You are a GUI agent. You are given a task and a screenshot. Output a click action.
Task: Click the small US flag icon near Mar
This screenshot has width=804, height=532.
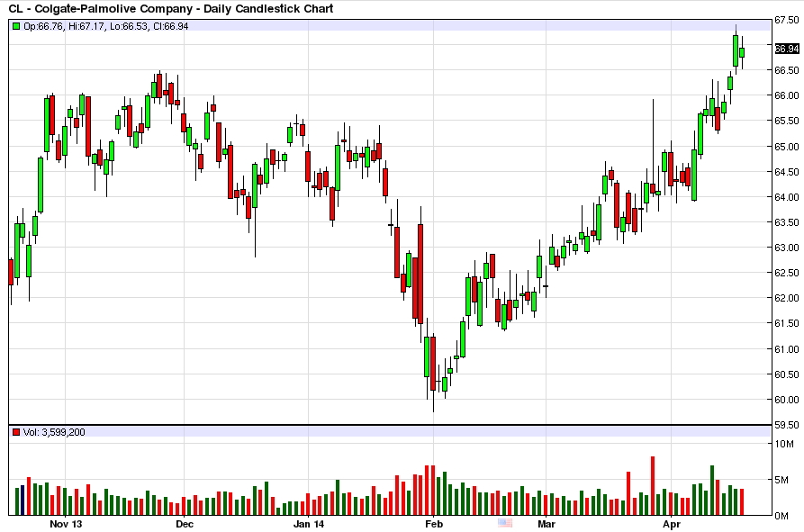click(x=505, y=523)
